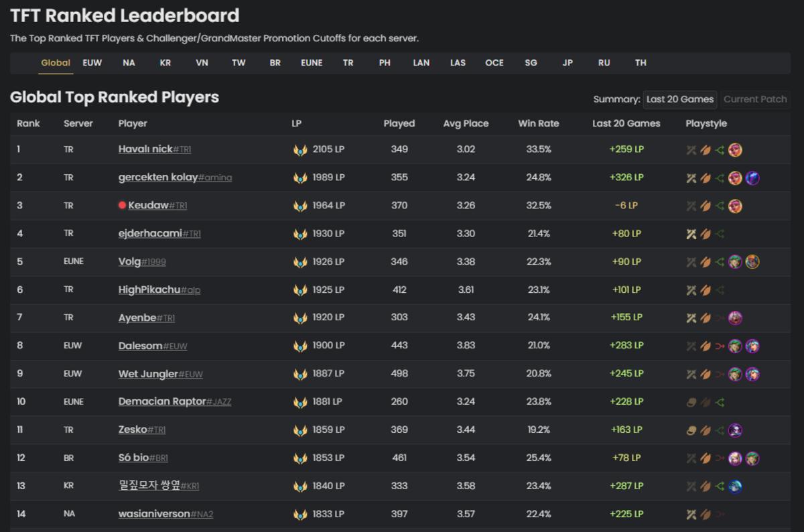Image resolution: width=804 pixels, height=532 pixels.
Task: Switch summary to Current Patch
Action: 755,99
